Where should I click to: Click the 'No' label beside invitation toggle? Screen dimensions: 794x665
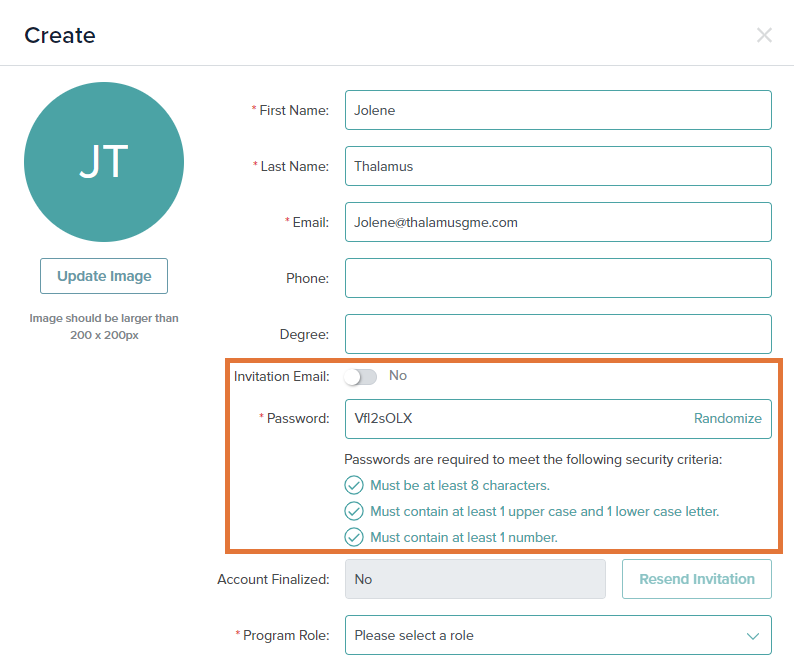pos(398,375)
